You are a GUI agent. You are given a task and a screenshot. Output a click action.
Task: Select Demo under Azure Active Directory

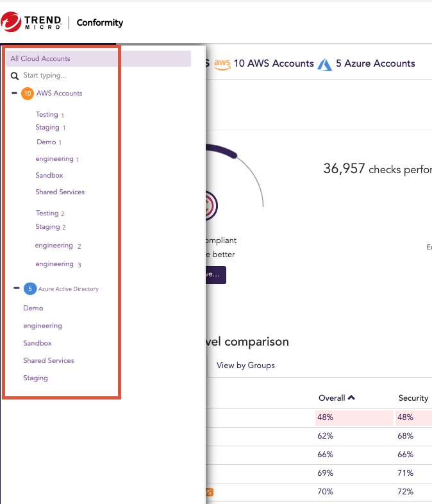point(33,308)
